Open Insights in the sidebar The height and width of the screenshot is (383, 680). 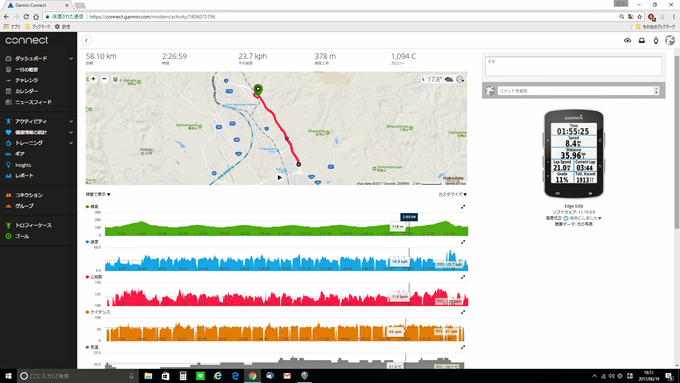[x=23, y=165]
